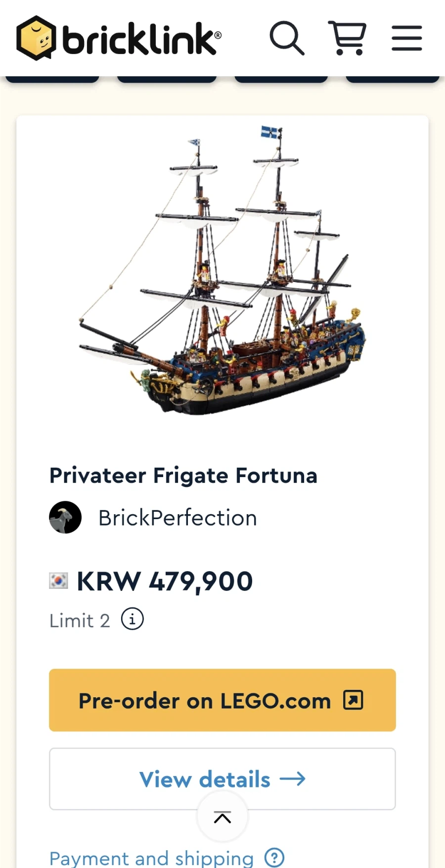The image size is (445, 868).
Task: Click the BrickLink logo
Action: [119, 38]
